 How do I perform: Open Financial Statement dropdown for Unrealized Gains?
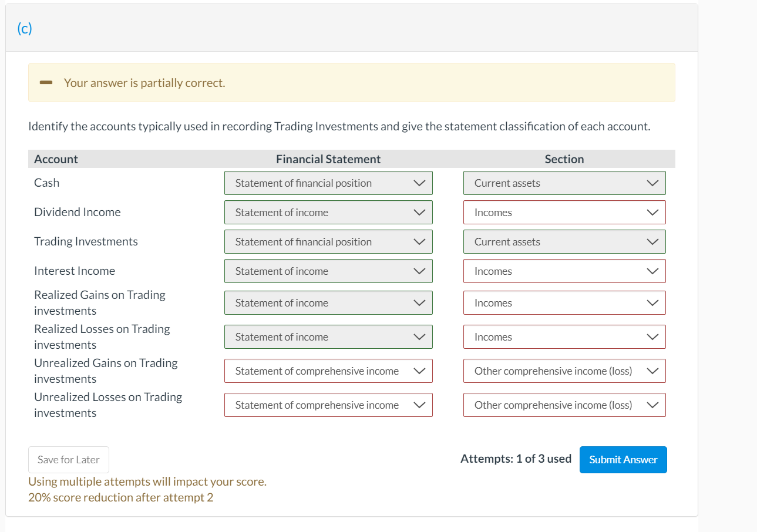point(328,371)
